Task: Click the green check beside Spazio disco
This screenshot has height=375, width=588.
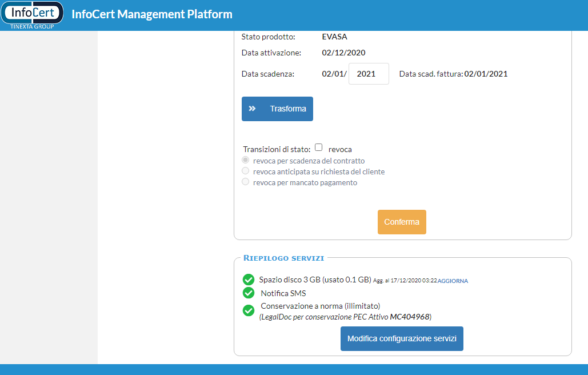Action: 249,280
